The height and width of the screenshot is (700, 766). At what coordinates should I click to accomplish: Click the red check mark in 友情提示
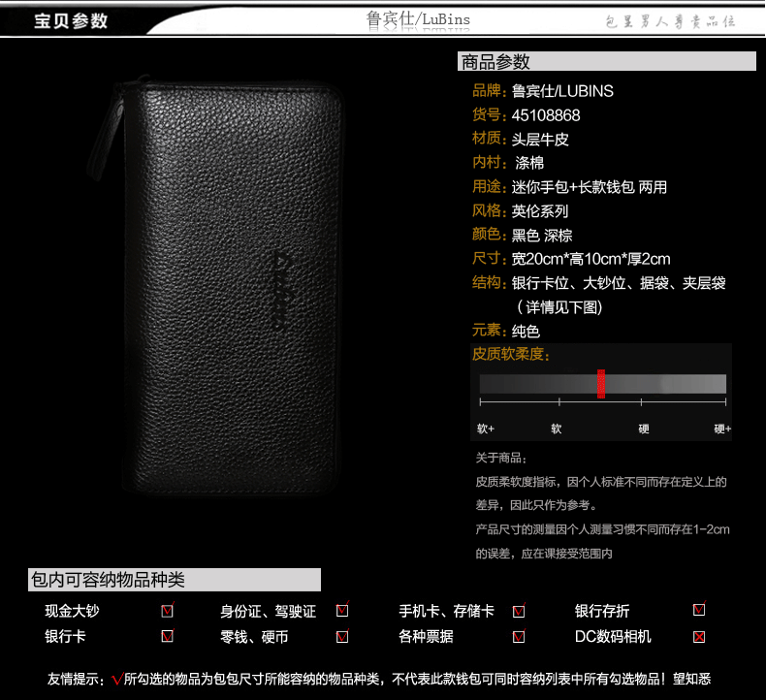point(116,679)
